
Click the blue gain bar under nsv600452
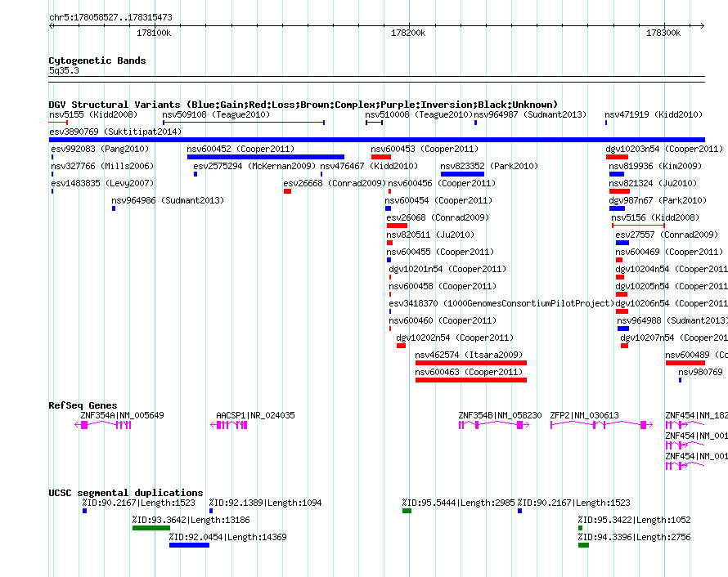tap(266, 157)
